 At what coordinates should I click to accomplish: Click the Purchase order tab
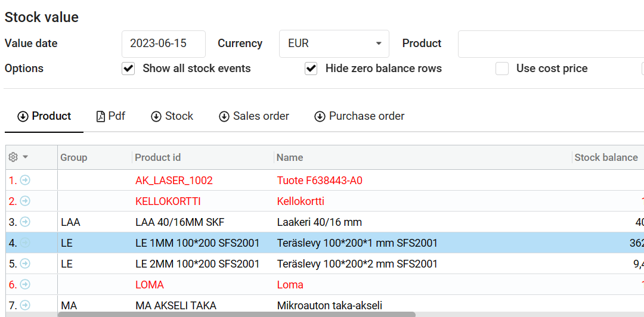(x=360, y=116)
